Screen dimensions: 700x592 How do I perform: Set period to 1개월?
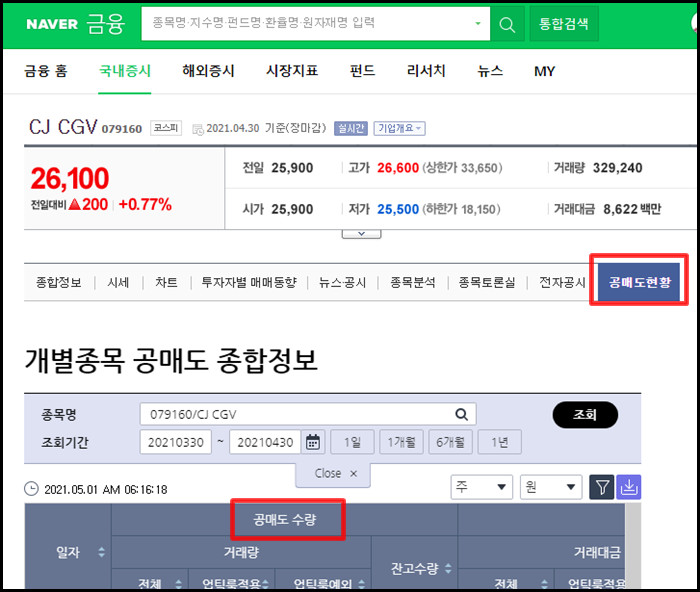pos(401,442)
